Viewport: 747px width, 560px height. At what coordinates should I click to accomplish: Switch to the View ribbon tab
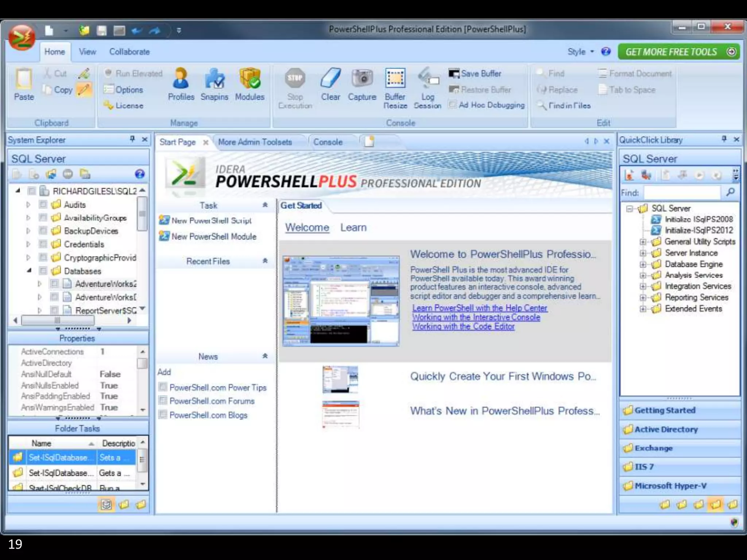(x=88, y=52)
